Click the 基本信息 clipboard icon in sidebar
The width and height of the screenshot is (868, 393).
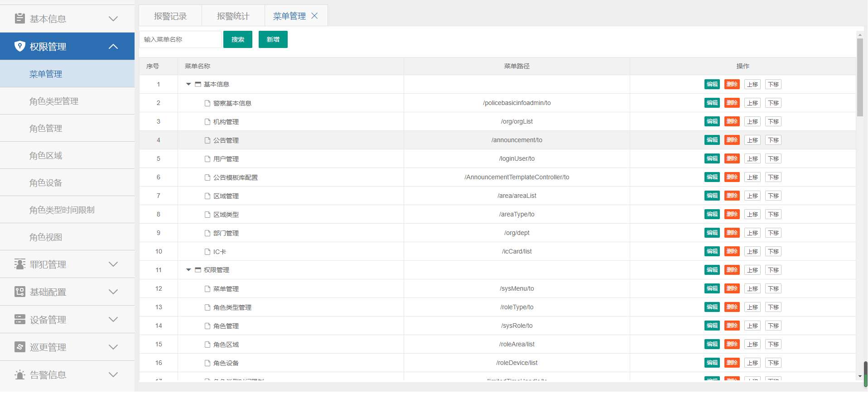[x=20, y=19]
